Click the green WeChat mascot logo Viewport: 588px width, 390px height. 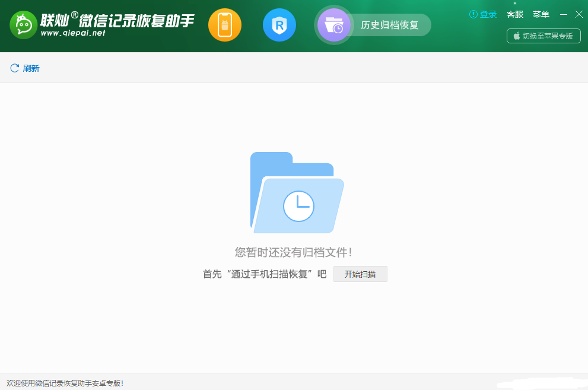(23, 25)
